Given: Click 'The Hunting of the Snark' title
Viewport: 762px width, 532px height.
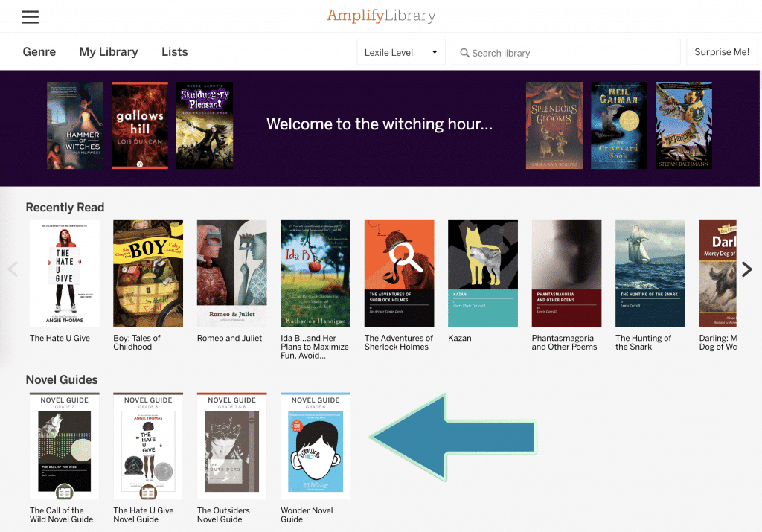Looking at the screenshot, I should [643, 342].
